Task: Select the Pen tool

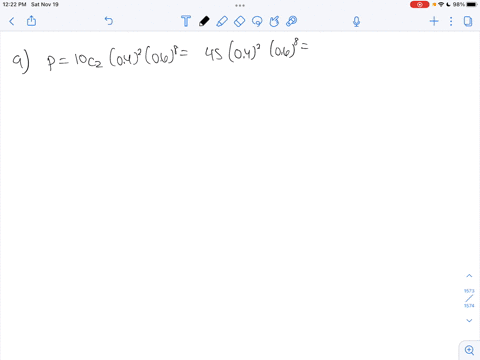Action: coord(204,21)
